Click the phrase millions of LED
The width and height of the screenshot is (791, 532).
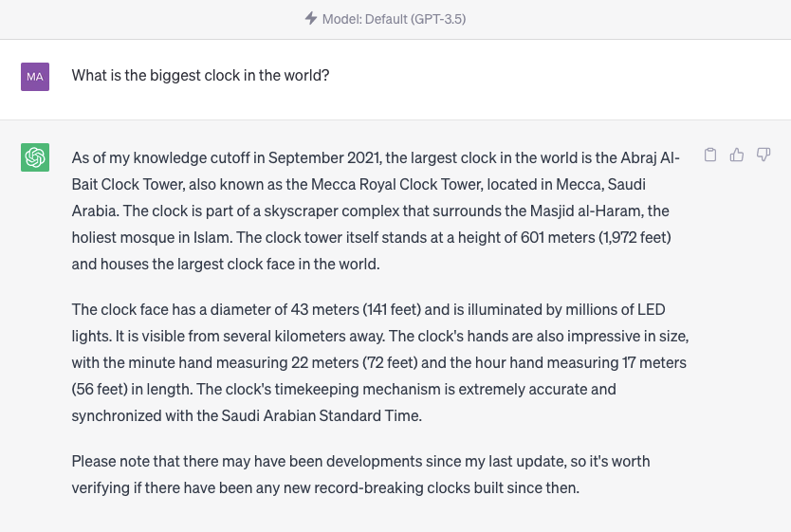coord(615,309)
